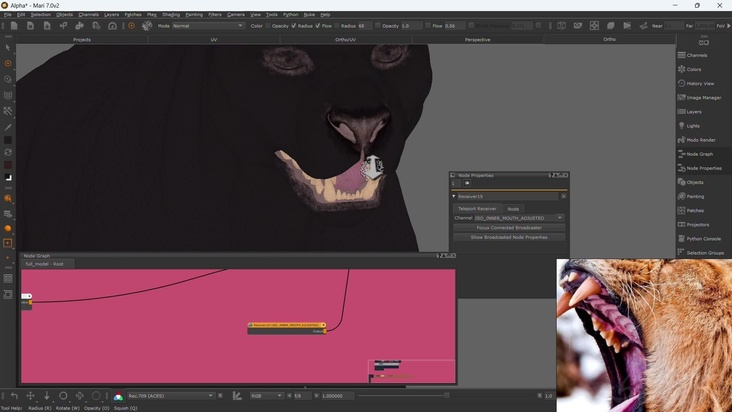This screenshot has height=412, width=732.
Task: Click the New project icon in toolbar
Action: 14,26
